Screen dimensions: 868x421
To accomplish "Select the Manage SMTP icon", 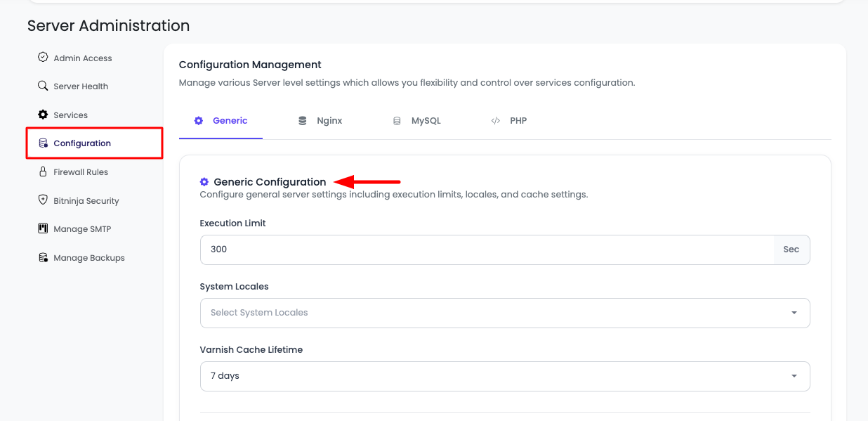I will [43, 228].
